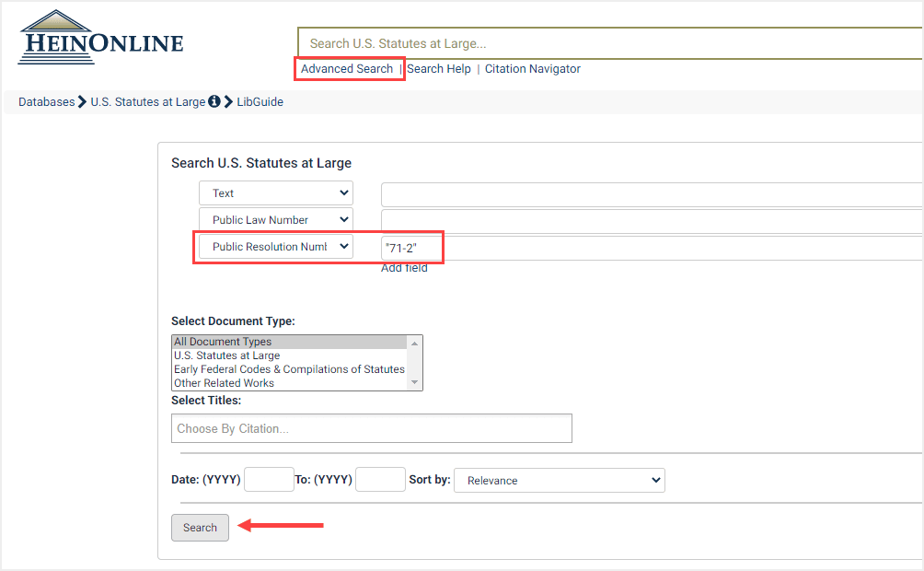Expand the Text field type dropdown
This screenshot has width=924, height=571.
276,192
